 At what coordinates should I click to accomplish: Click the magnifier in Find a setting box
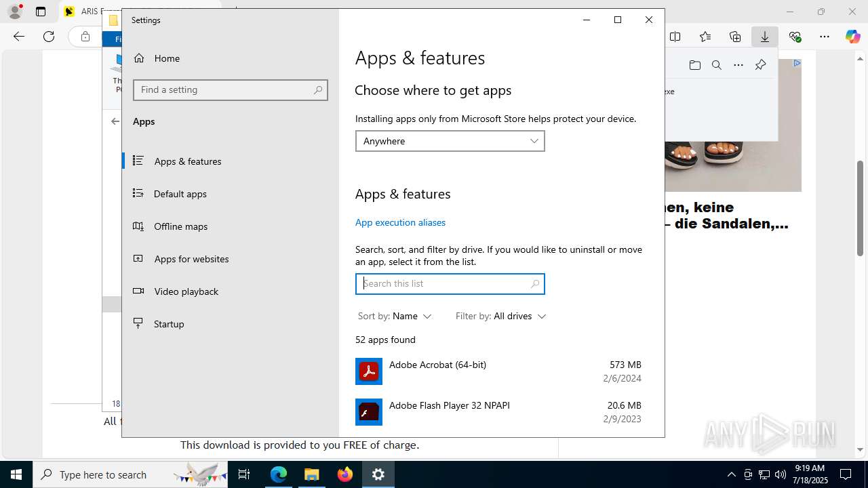(x=317, y=90)
